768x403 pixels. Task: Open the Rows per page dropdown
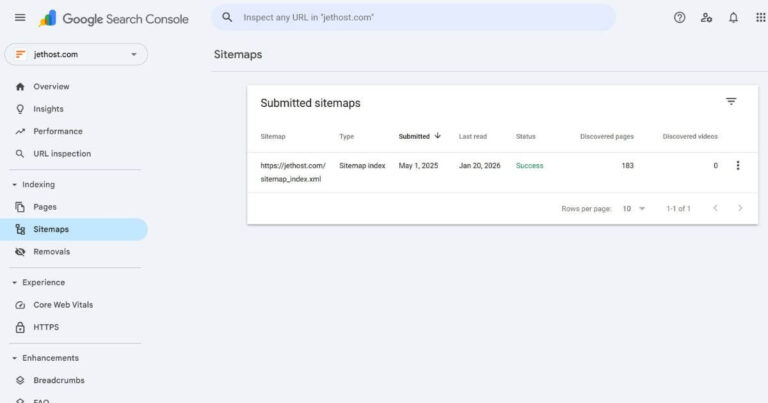click(634, 209)
